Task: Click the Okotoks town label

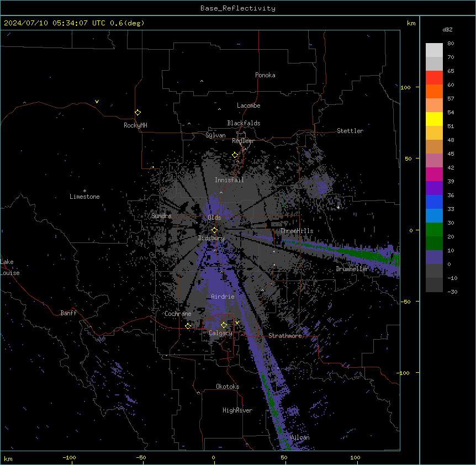Action: 228,387
